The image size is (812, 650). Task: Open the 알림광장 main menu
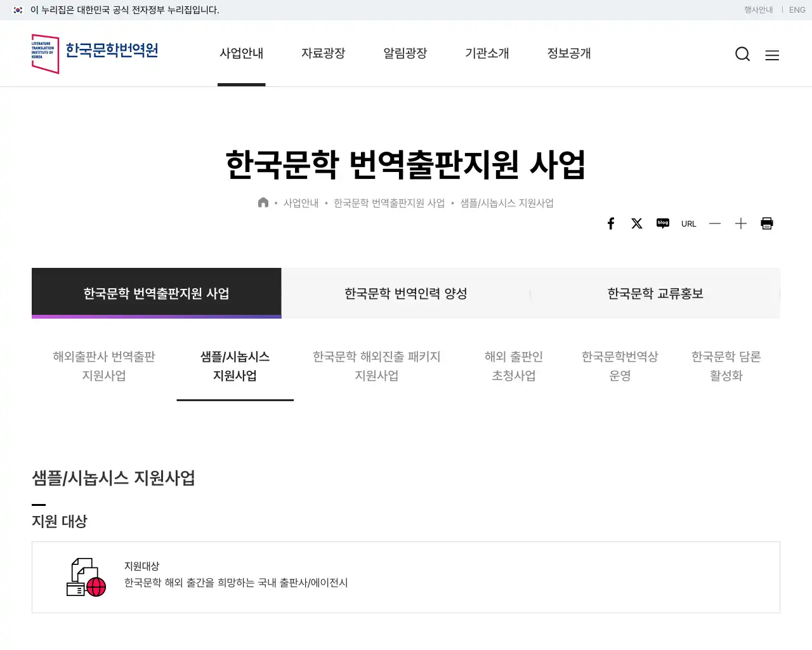pyautogui.click(x=405, y=53)
